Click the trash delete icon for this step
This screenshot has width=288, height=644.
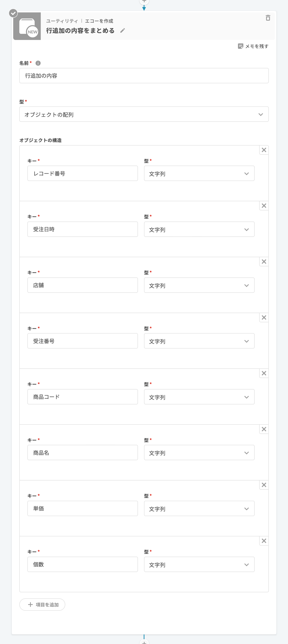[268, 18]
